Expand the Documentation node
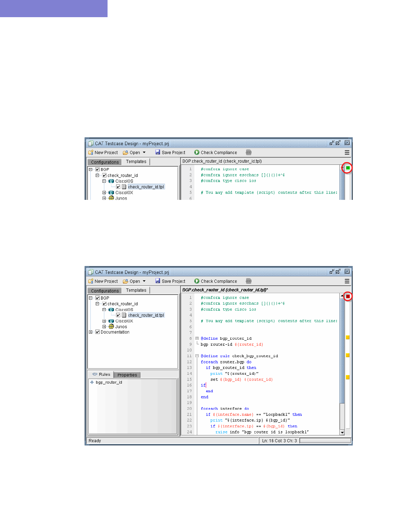Viewport: 398px width, 532px height. [x=91, y=332]
